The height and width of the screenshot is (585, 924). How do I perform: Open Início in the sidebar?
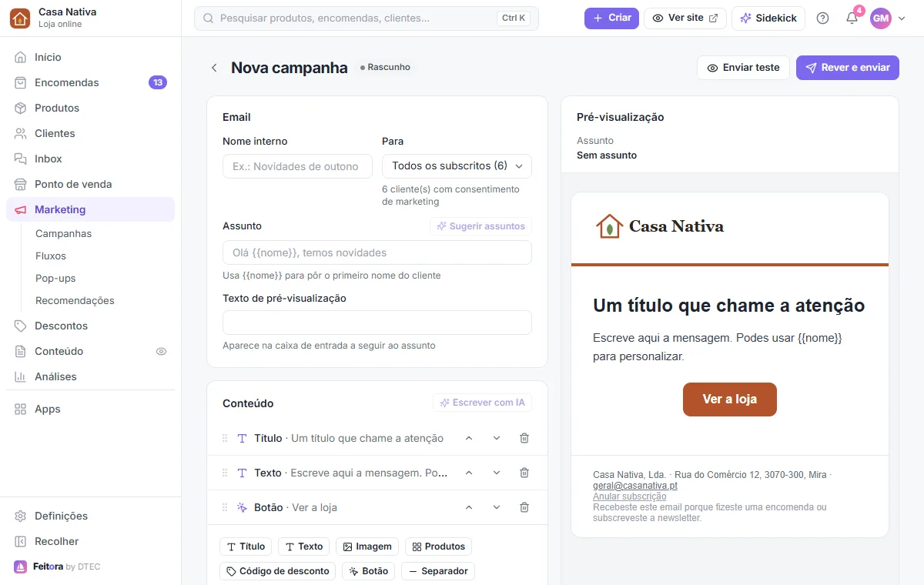pyautogui.click(x=91, y=57)
